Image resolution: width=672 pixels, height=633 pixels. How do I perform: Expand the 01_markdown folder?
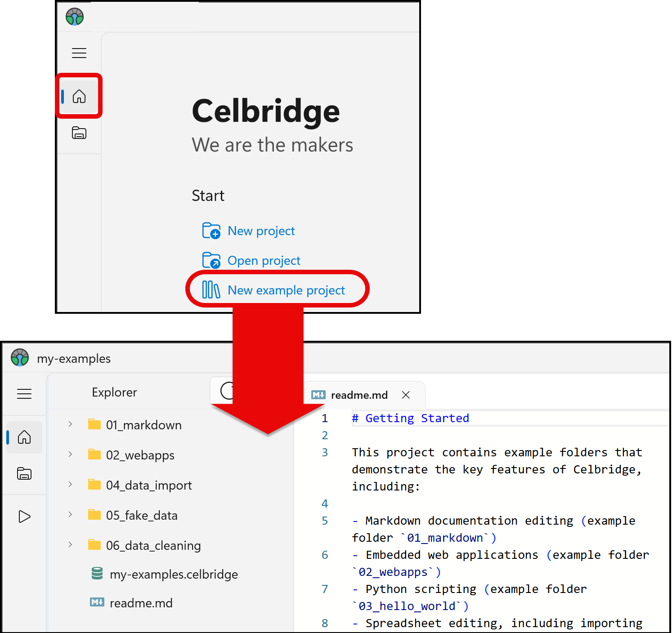pos(70,423)
